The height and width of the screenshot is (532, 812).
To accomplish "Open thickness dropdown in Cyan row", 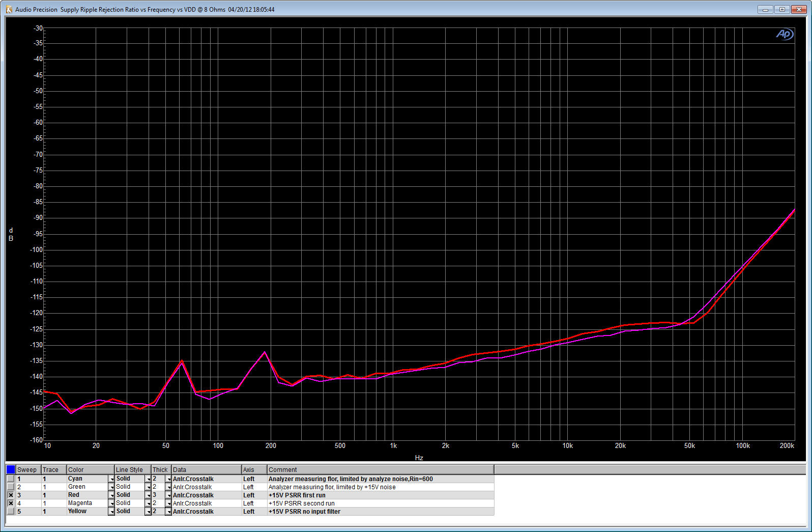I will [x=168, y=479].
